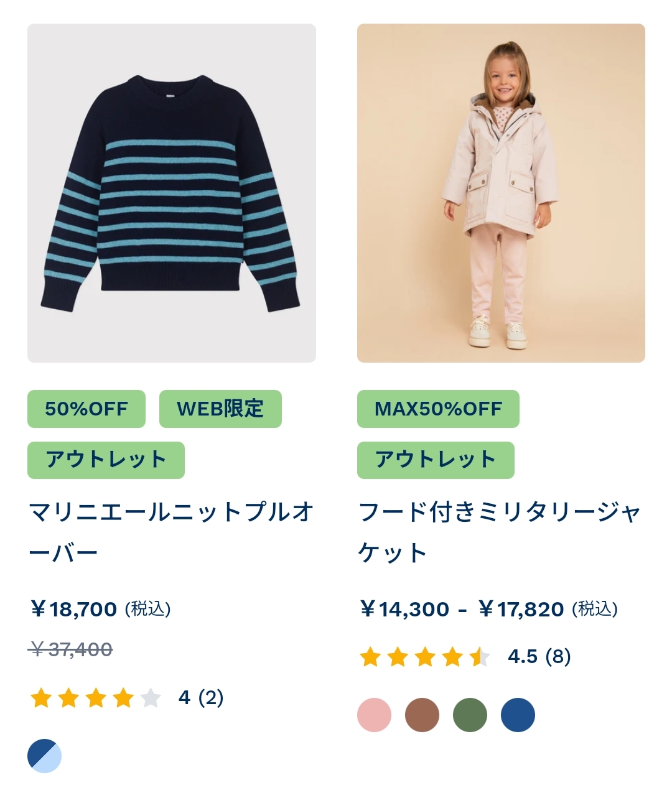This screenshot has width=672, height=808.
Task: Open the girl in pink jacket image
Action: click(x=501, y=193)
